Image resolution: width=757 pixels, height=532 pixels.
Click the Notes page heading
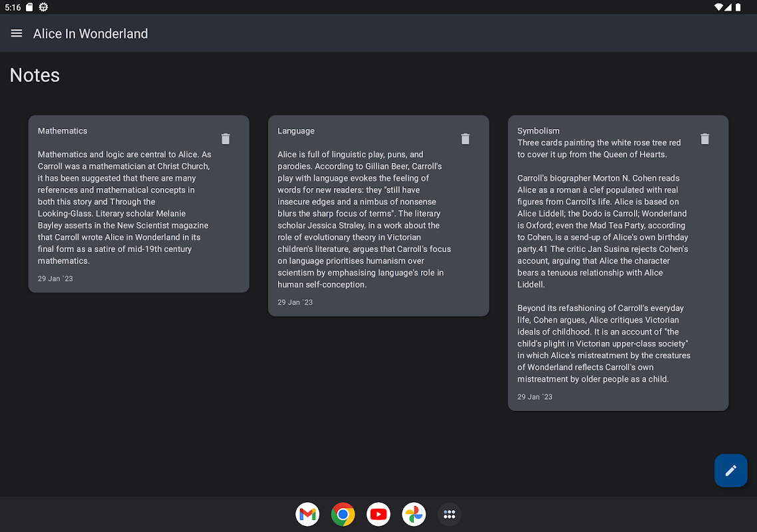(35, 75)
